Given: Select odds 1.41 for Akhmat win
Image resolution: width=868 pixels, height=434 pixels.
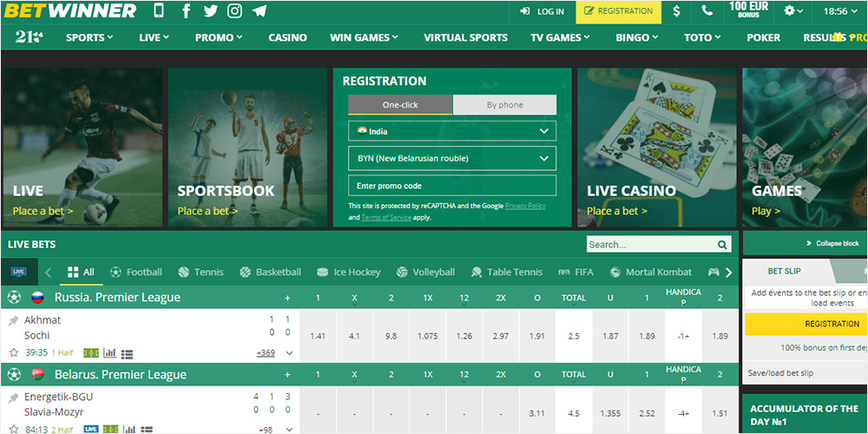Looking at the screenshot, I should (x=318, y=336).
